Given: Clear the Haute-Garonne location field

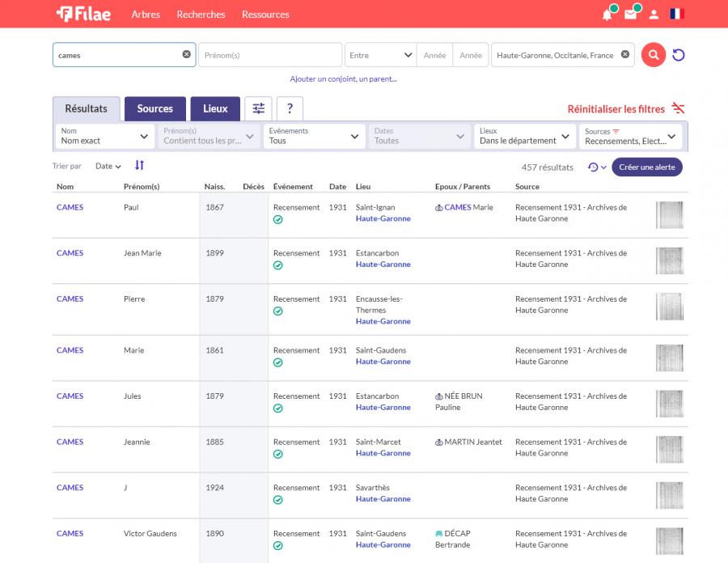Looking at the screenshot, I should point(625,54).
